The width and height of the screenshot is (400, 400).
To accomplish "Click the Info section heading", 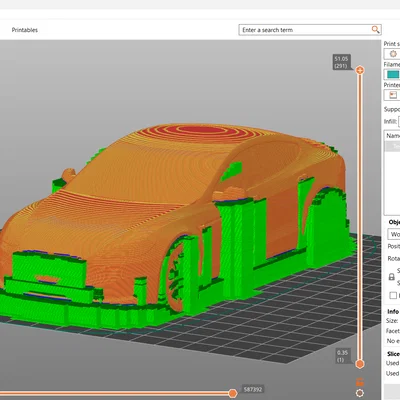I will [393, 311].
